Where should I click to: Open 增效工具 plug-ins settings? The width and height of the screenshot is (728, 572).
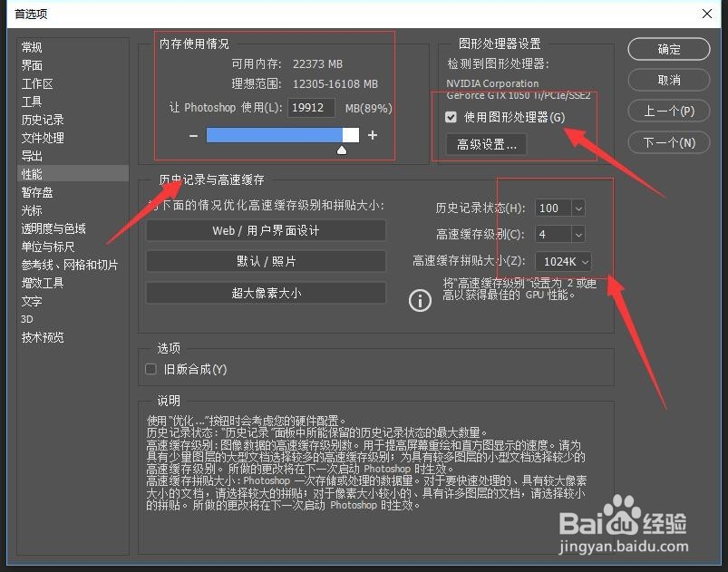pyautogui.click(x=43, y=283)
